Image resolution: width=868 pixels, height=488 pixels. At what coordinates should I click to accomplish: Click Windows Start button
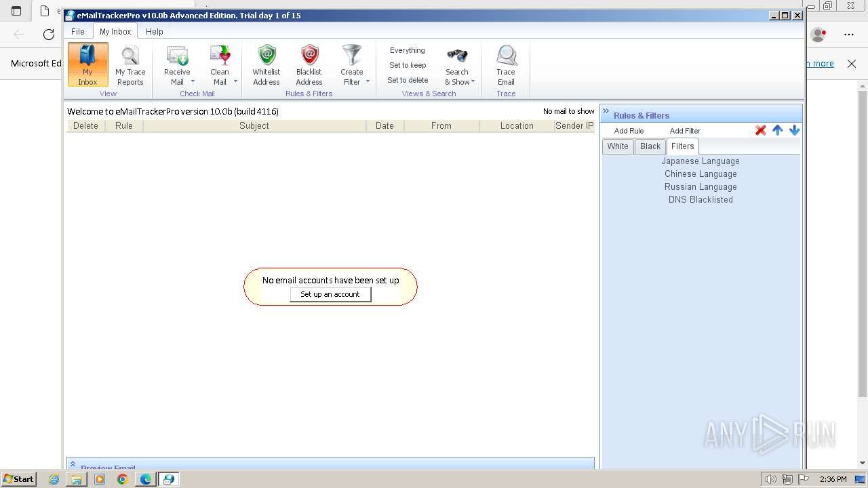(x=19, y=479)
